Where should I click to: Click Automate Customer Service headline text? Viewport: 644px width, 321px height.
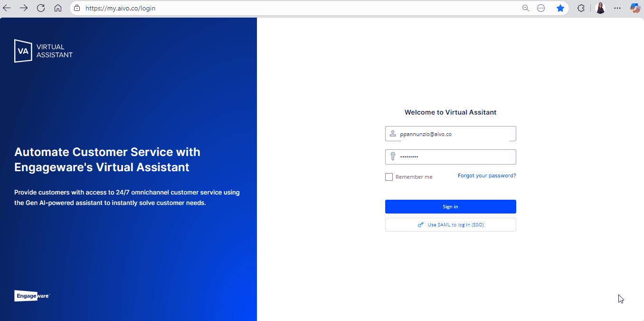tap(107, 159)
